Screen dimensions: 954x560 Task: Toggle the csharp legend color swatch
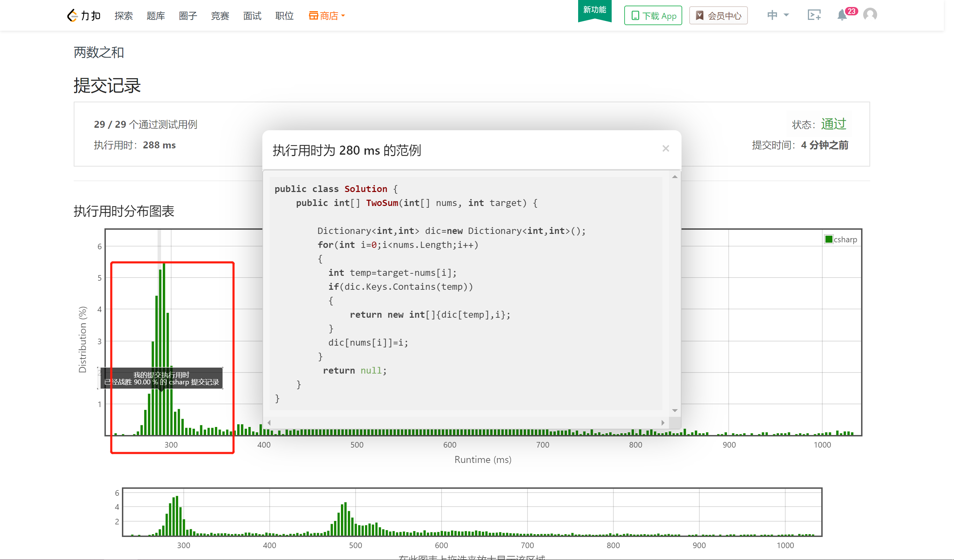tap(829, 239)
